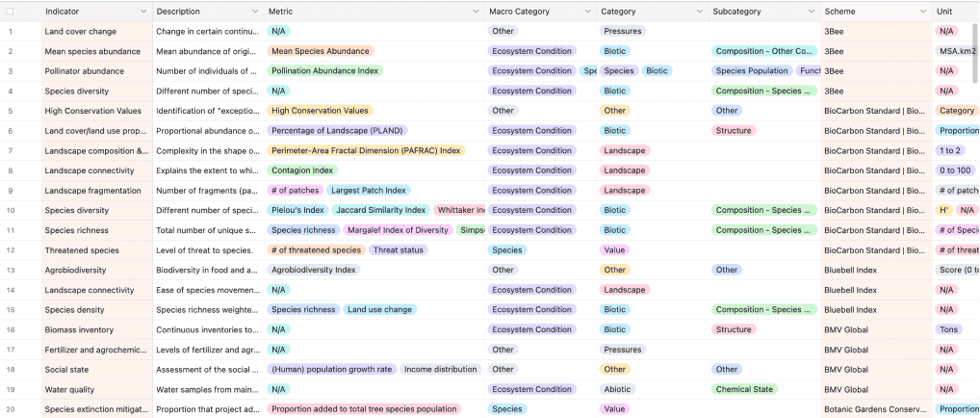The image size is (980, 418).
Task: Click the 'Botanic Gardens Conserv...' scheme cell
Action: [x=876, y=409]
